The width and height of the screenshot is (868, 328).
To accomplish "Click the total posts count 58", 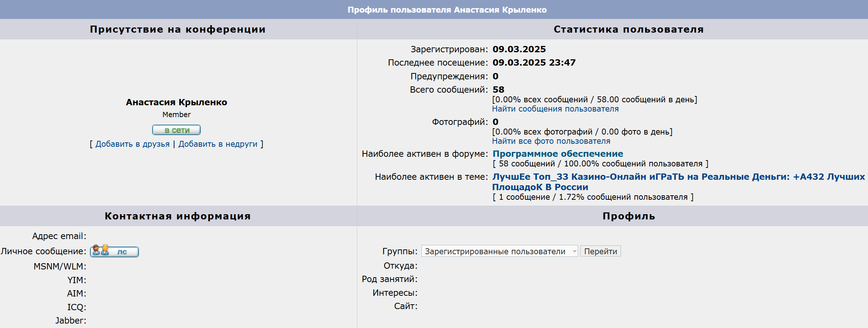I will 498,90.
